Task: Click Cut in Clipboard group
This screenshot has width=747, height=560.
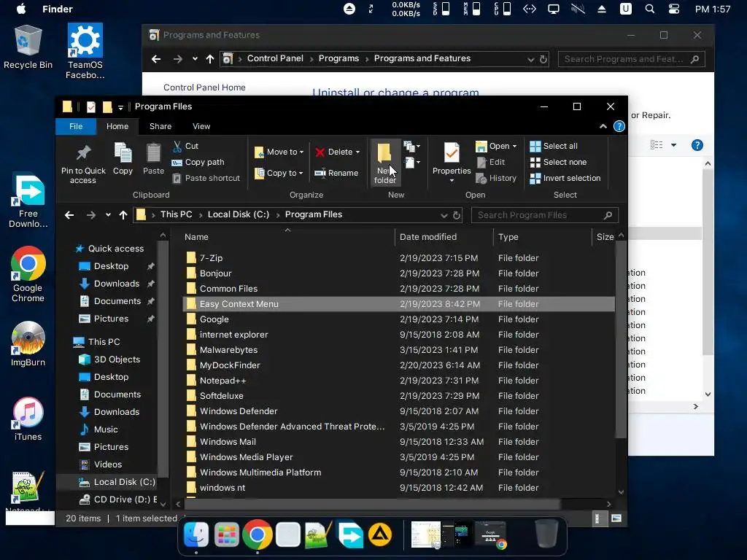Action: 186,146
